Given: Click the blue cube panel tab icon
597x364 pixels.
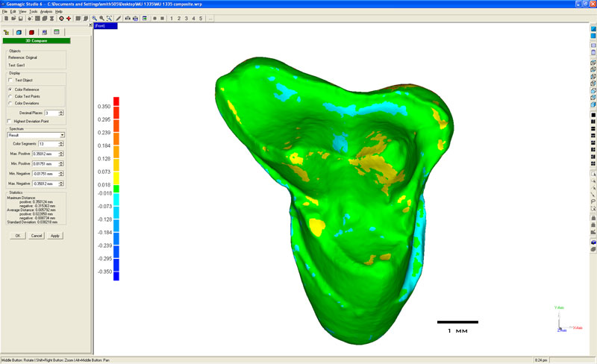Looking at the screenshot, I should [x=19, y=32].
